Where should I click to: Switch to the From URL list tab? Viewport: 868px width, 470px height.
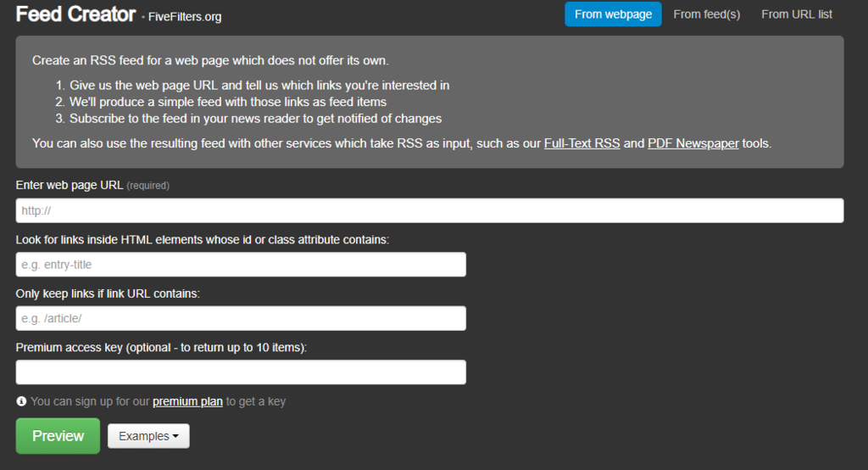[x=797, y=14]
